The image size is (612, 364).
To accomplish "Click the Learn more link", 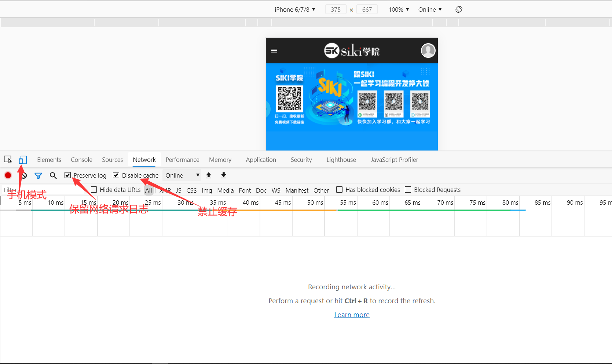I will point(352,315).
